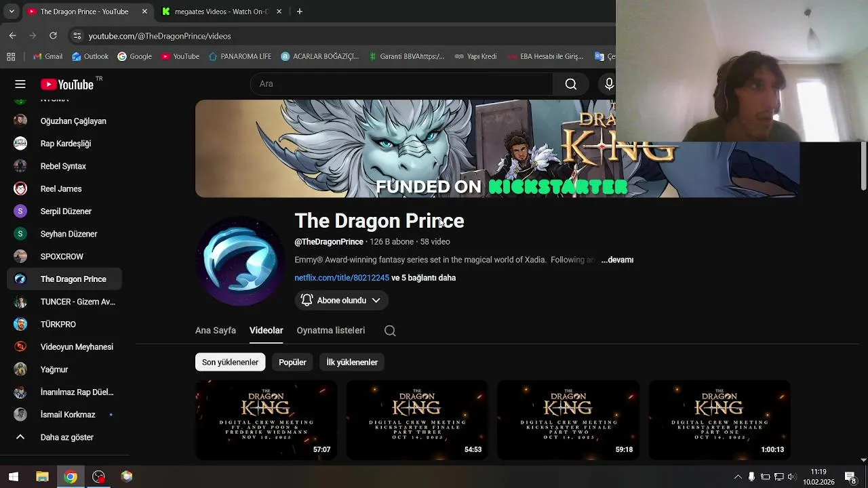Open tab search dropdown in Chrome
Viewport: 868px width, 488px height.
[11, 12]
